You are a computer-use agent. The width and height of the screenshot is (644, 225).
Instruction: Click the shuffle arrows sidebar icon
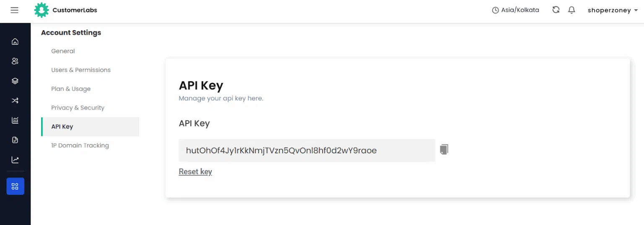coord(15,101)
